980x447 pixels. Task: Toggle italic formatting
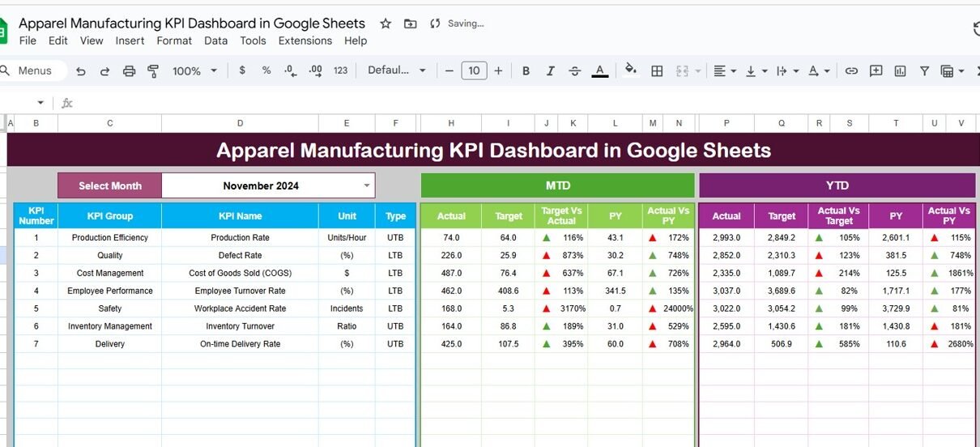(x=550, y=70)
